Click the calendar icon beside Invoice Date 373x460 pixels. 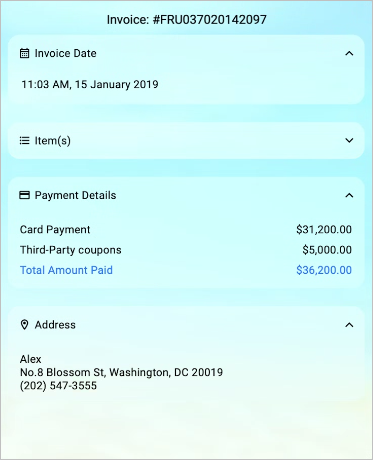(24, 53)
